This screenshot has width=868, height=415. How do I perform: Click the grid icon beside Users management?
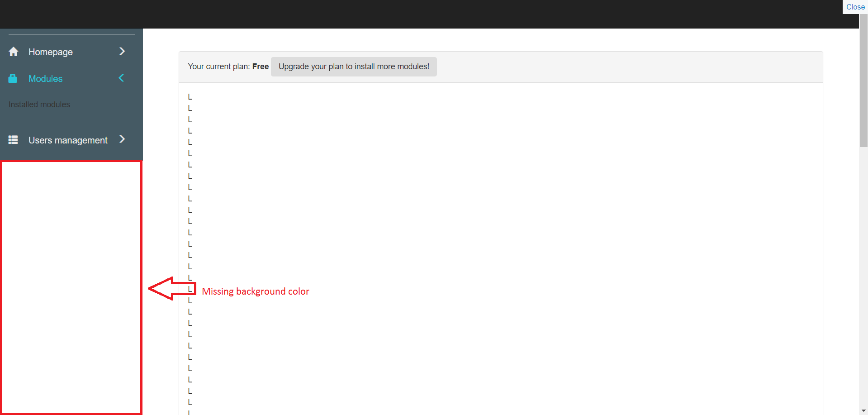point(13,140)
